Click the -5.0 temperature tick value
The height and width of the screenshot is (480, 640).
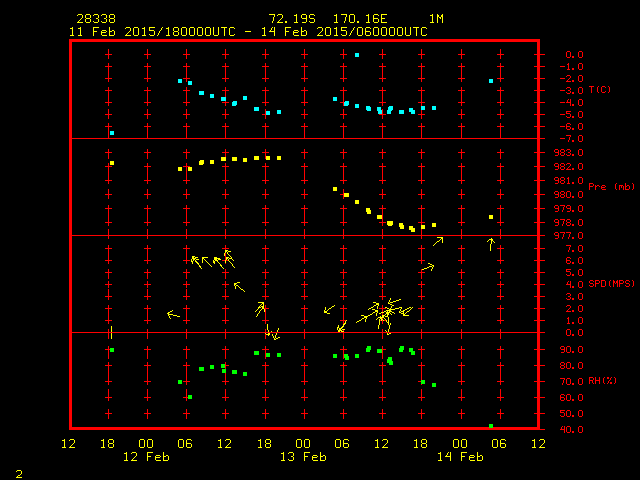(x=571, y=115)
